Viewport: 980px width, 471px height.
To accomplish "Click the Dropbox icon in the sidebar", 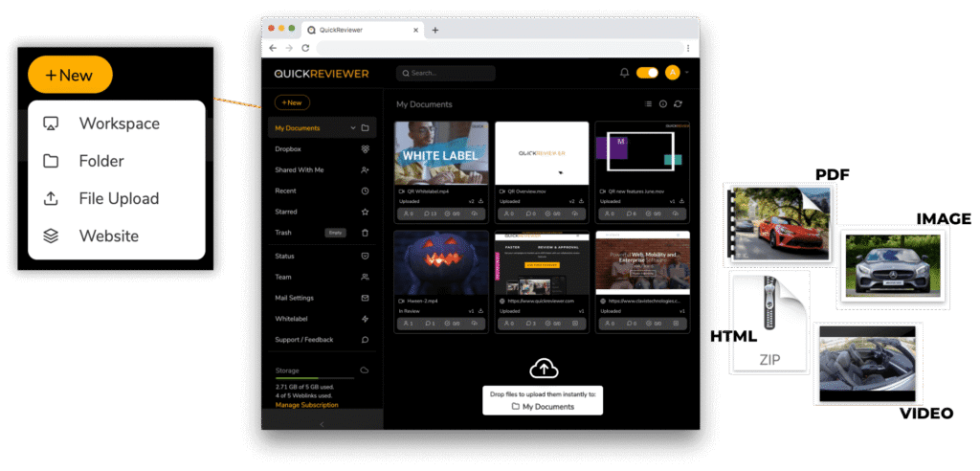I will point(365,149).
